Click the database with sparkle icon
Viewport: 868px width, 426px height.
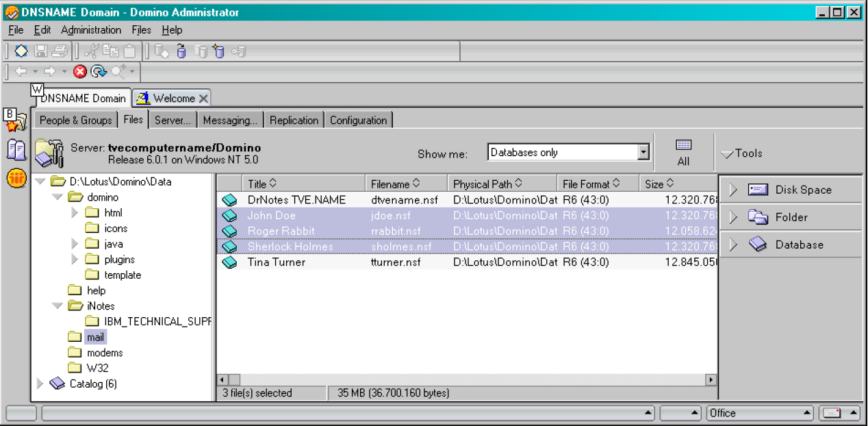pyautogui.click(x=218, y=51)
